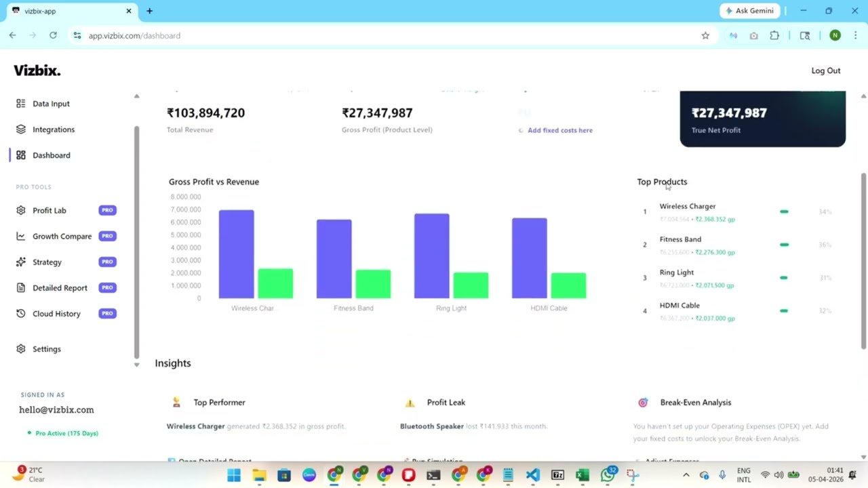Open a new browser tab

149,11
